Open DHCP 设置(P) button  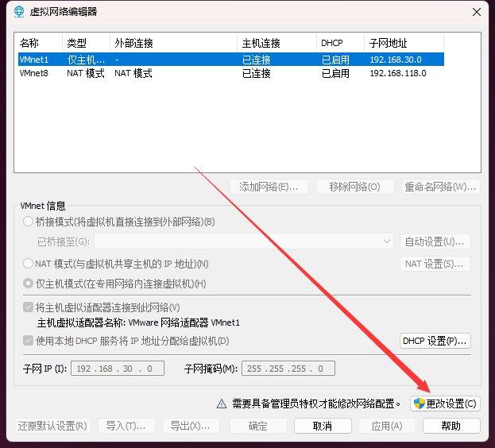click(435, 341)
